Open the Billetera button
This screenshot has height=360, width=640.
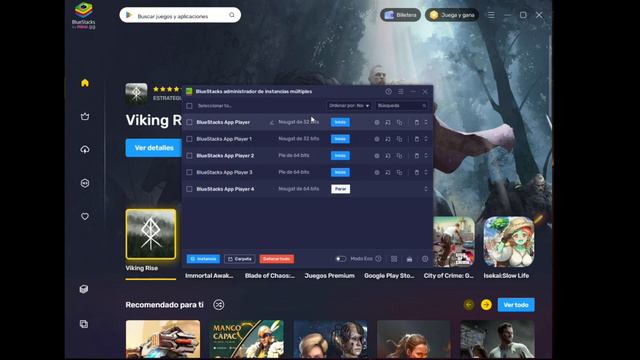point(400,15)
